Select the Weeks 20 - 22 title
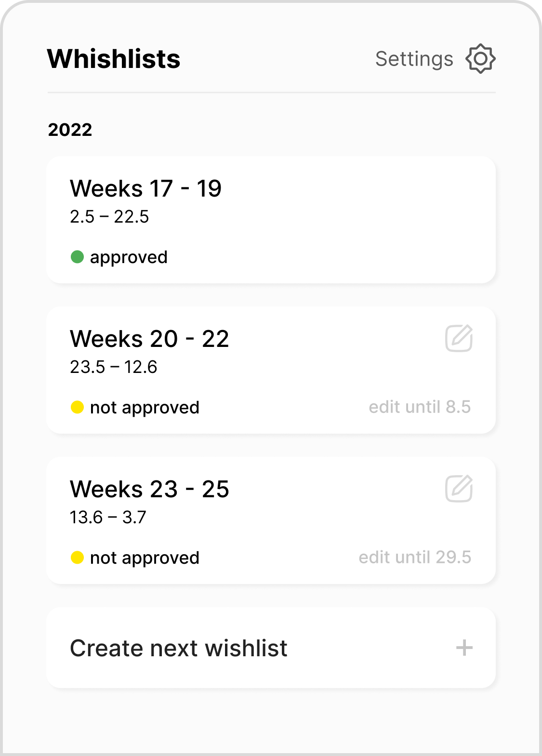Viewport: 542px width, 756px height. (x=149, y=339)
